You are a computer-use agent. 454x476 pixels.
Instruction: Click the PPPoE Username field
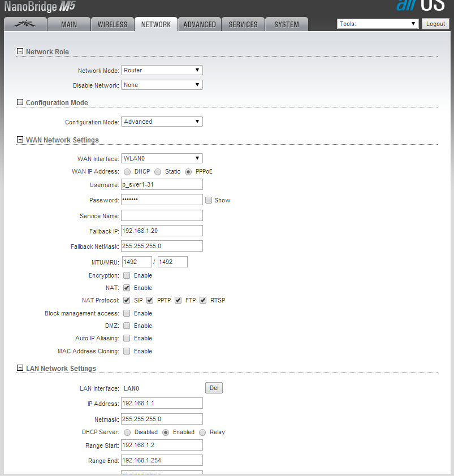coord(162,184)
